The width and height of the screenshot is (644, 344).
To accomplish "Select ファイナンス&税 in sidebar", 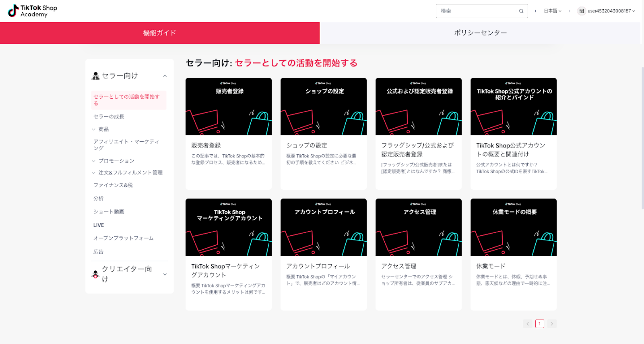I will click(x=113, y=185).
